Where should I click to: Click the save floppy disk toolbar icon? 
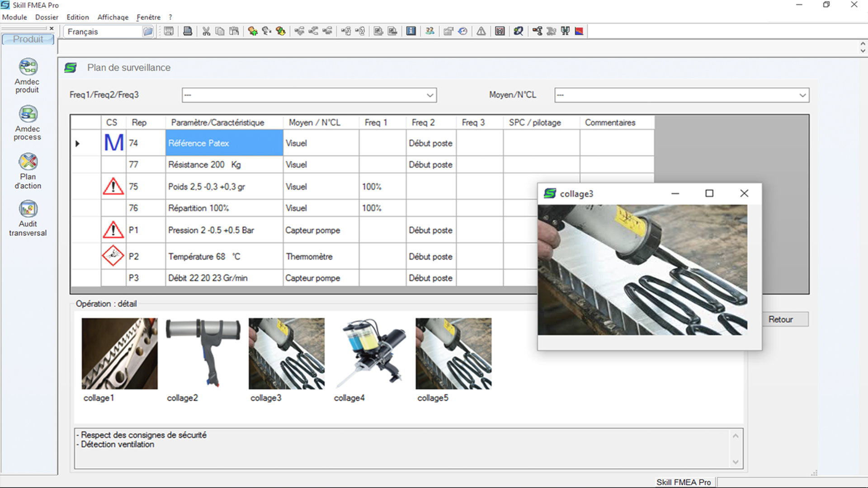coord(169,31)
